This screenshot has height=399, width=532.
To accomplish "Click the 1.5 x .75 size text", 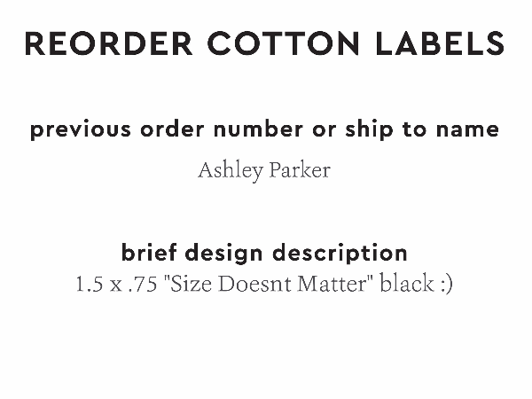I will pos(120,286).
